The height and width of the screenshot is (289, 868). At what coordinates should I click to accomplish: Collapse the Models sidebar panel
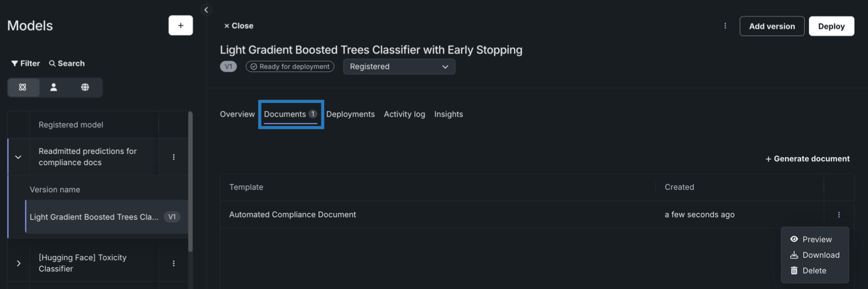pos(206,10)
